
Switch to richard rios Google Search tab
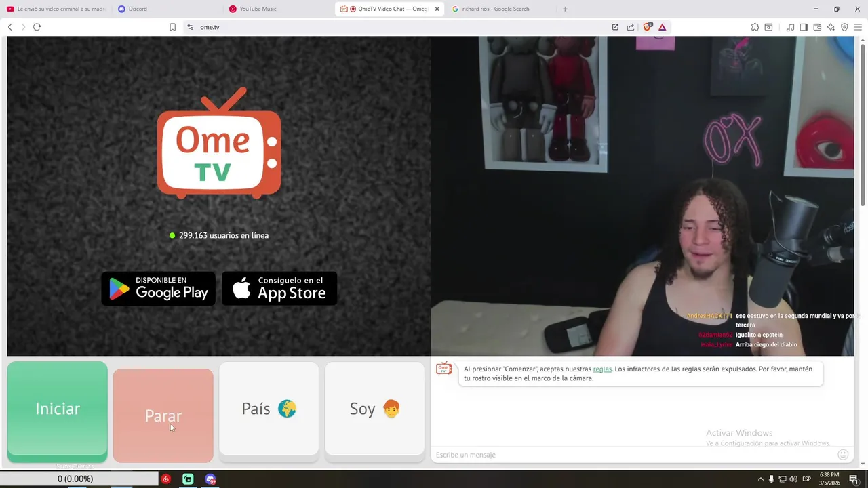(x=500, y=9)
